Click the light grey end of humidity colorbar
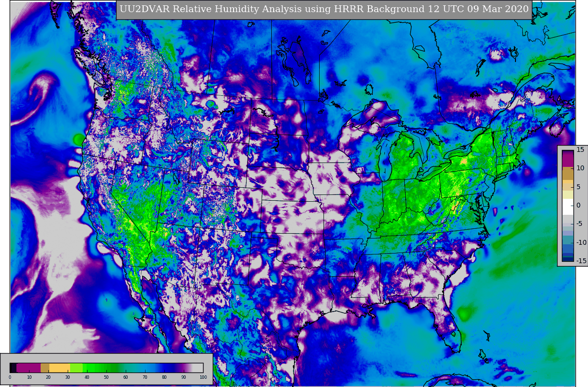 [198, 368]
